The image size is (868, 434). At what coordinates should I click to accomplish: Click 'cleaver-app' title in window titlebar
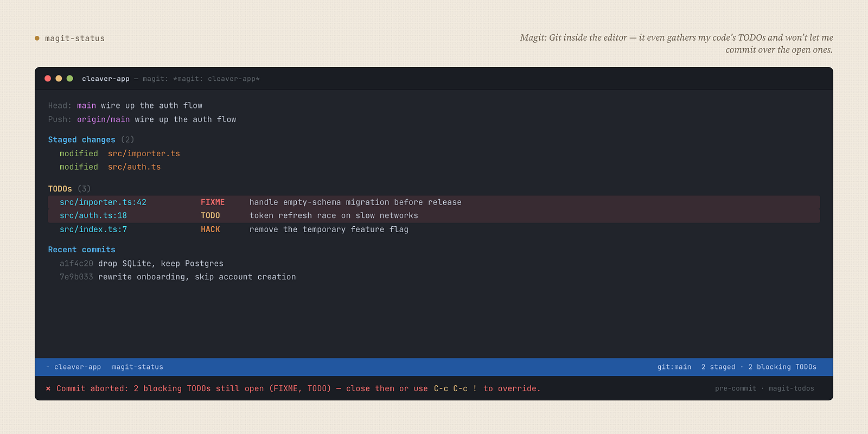coord(106,79)
